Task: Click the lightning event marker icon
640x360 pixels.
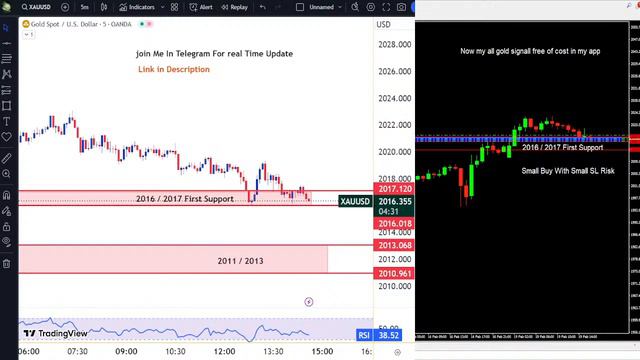Action: pos(309,302)
